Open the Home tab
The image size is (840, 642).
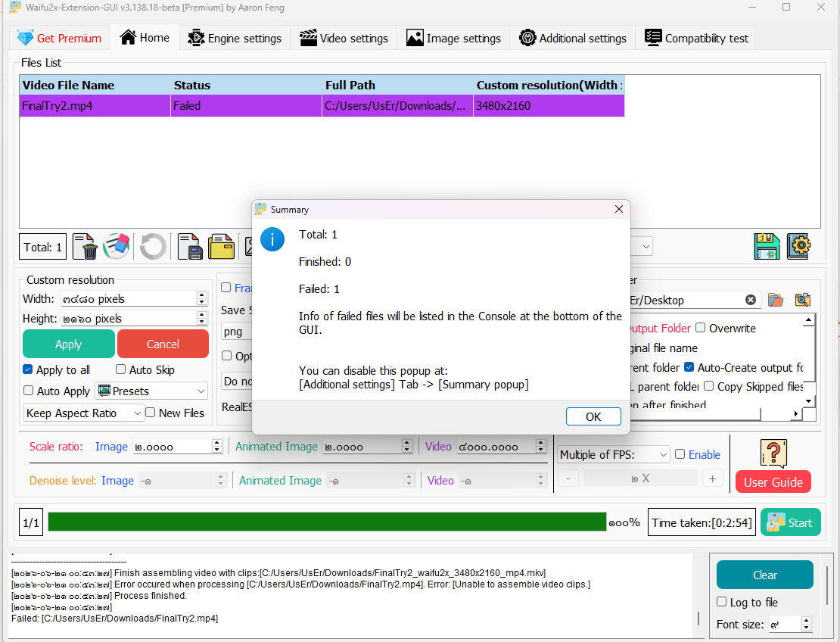(x=145, y=38)
